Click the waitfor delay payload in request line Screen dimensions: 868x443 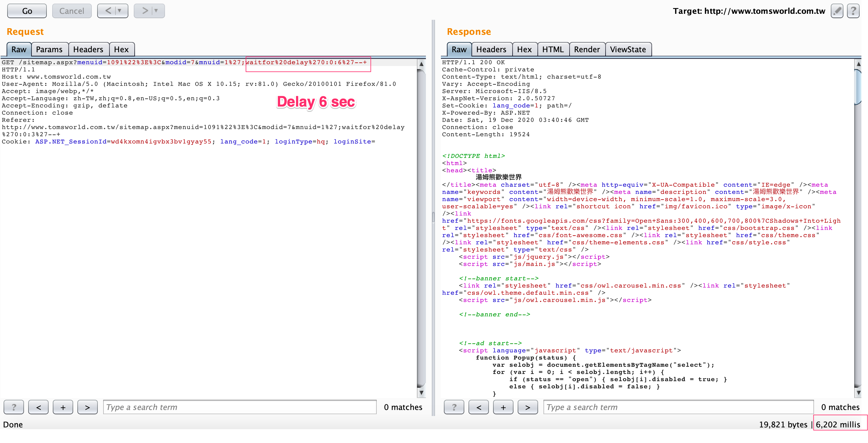pyautogui.click(x=306, y=62)
